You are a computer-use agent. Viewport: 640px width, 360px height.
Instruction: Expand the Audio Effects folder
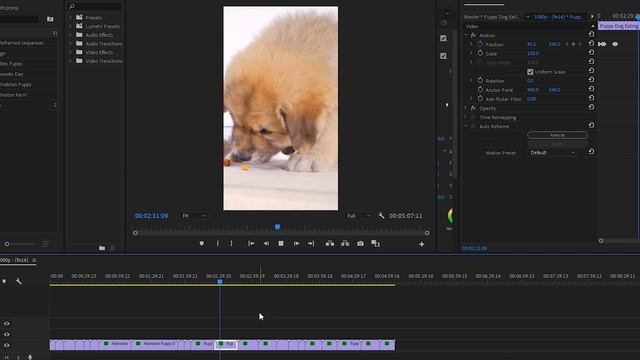coord(70,35)
